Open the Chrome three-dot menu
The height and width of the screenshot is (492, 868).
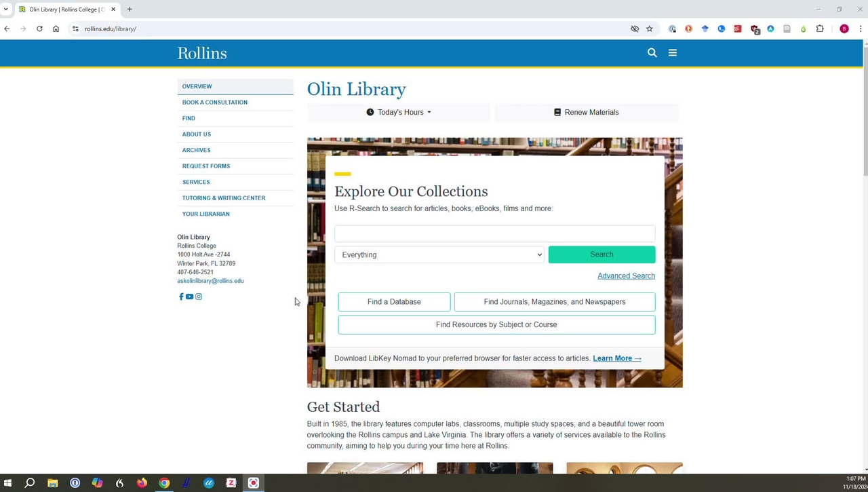click(x=860, y=29)
